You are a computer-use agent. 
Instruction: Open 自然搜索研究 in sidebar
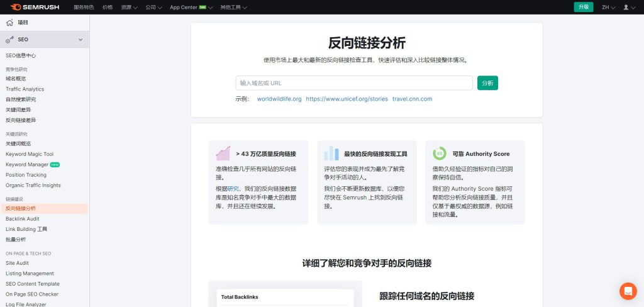(x=21, y=99)
